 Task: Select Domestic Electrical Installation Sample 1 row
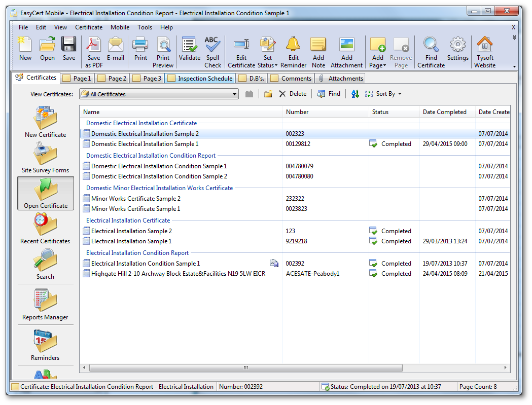click(295, 144)
